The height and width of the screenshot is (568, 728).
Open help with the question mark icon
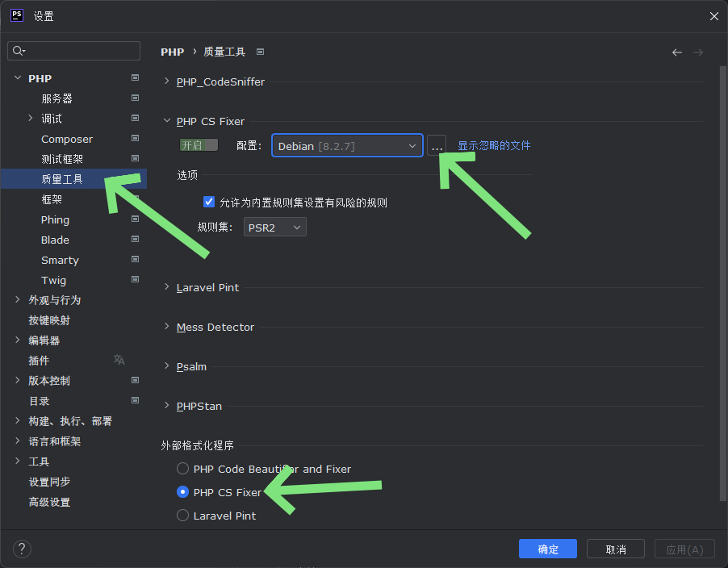tap(22, 549)
